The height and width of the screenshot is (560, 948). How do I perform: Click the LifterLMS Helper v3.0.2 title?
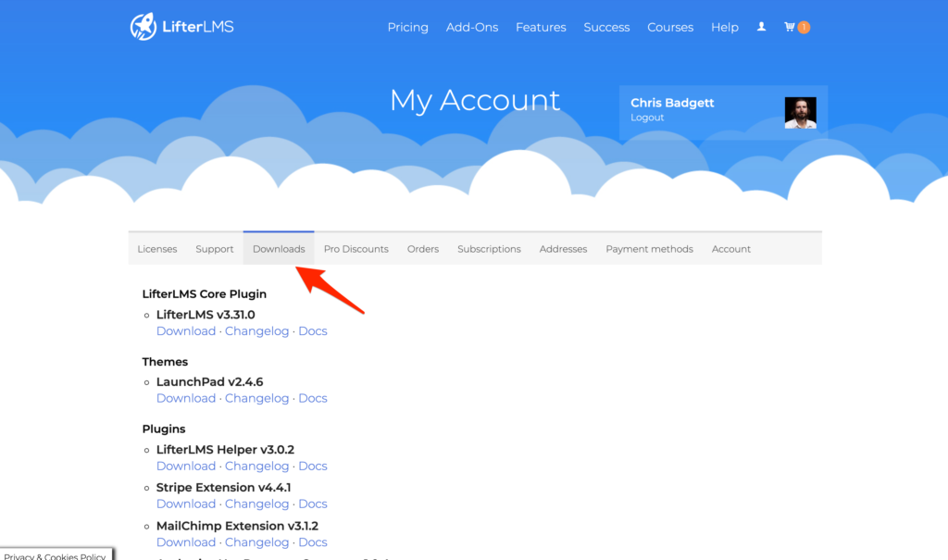(226, 449)
